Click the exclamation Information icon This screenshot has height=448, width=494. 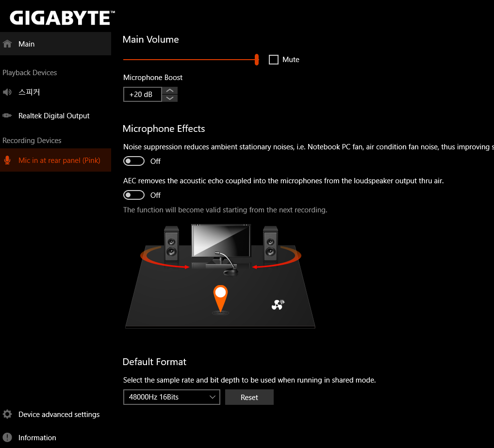pos(7,437)
